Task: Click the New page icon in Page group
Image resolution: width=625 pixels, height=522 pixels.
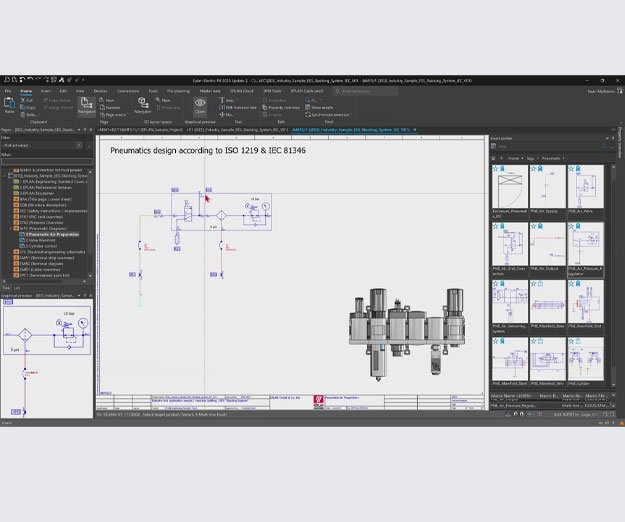Action: 102,100
